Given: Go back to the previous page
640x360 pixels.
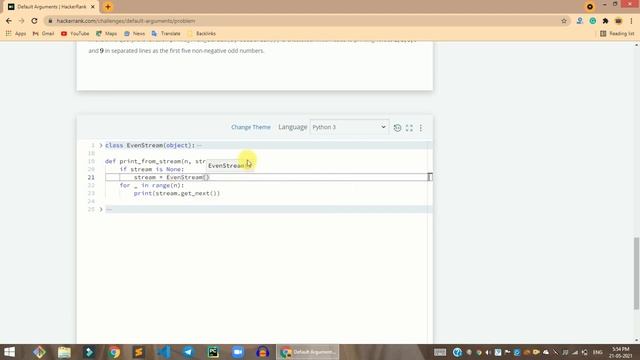Looking at the screenshot, I should [9, 21].
